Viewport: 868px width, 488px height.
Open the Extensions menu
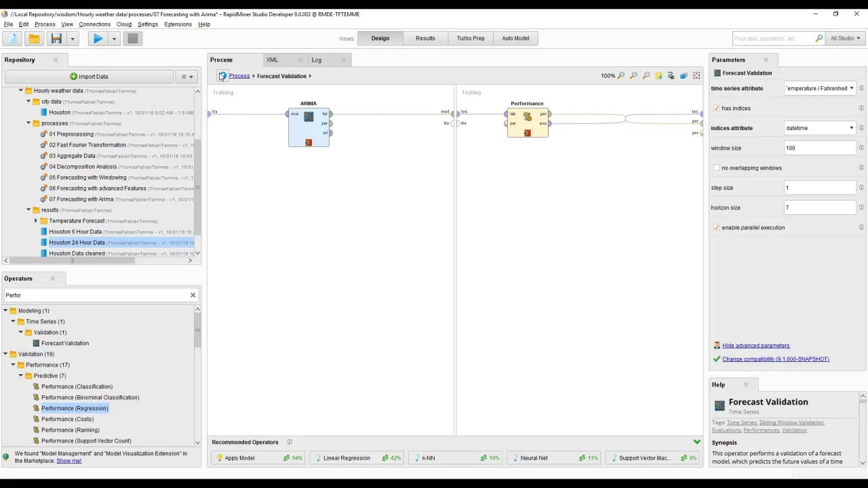point(178,24)
